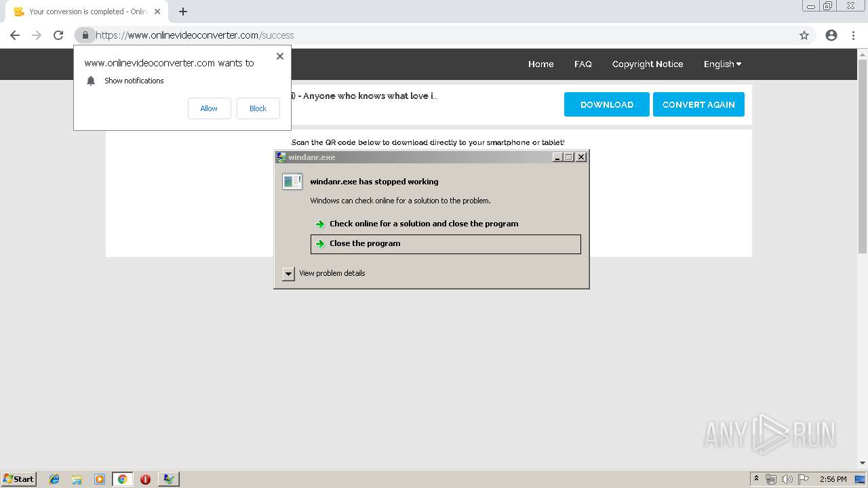Dismiss the notification permission popup
The height and width of the screenshot is (488, 868).
coord(279,56)
